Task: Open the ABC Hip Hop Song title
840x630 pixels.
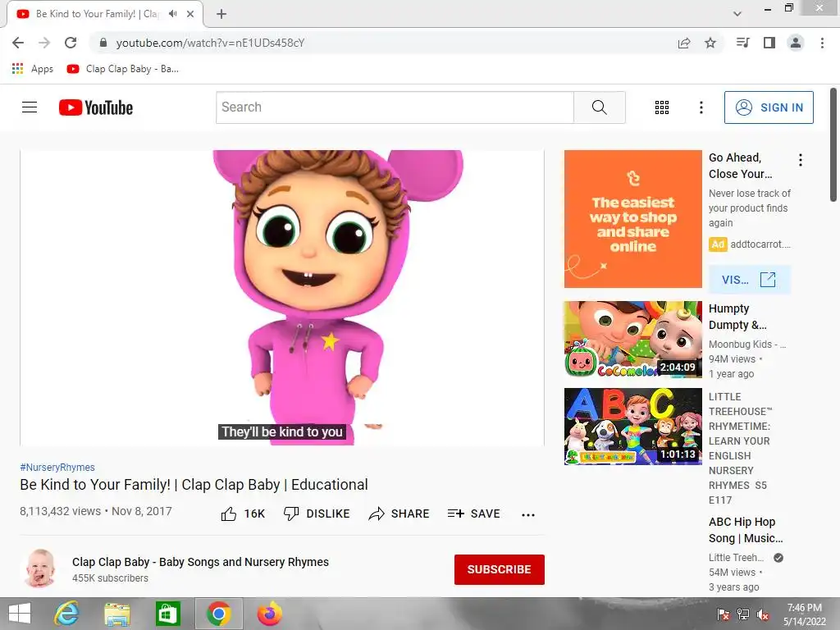Action: 746,530
